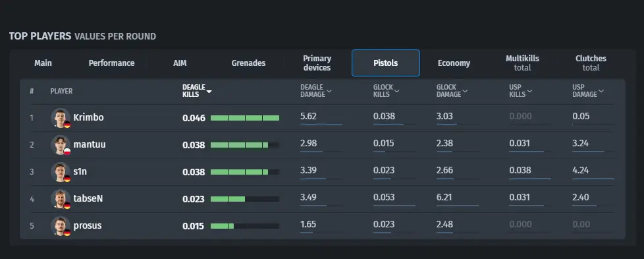Open the Grenades tab
The height and width of the screenshot is (259, 644).
tap(248, 63)
